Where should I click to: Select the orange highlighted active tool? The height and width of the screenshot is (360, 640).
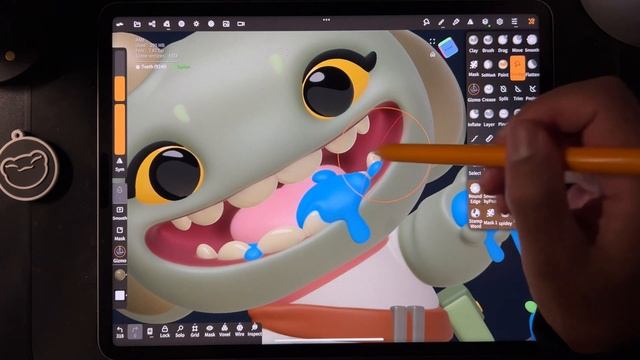point(518,68)
